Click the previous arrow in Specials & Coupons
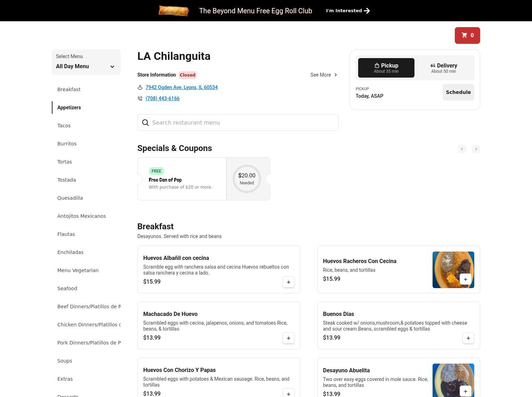Viewport: 532px width, 397px height. 462,149
